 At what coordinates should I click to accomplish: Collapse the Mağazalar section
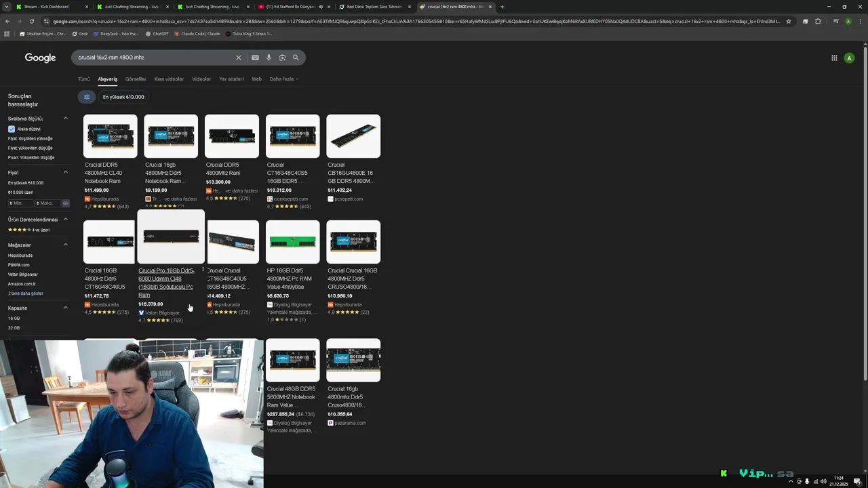(x=66, y=245)
